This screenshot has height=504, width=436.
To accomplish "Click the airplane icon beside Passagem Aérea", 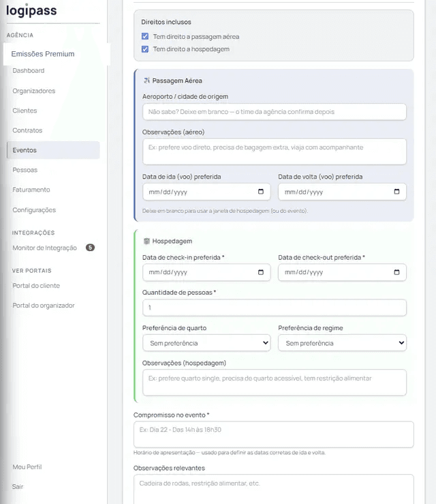I will coord(146,80).
